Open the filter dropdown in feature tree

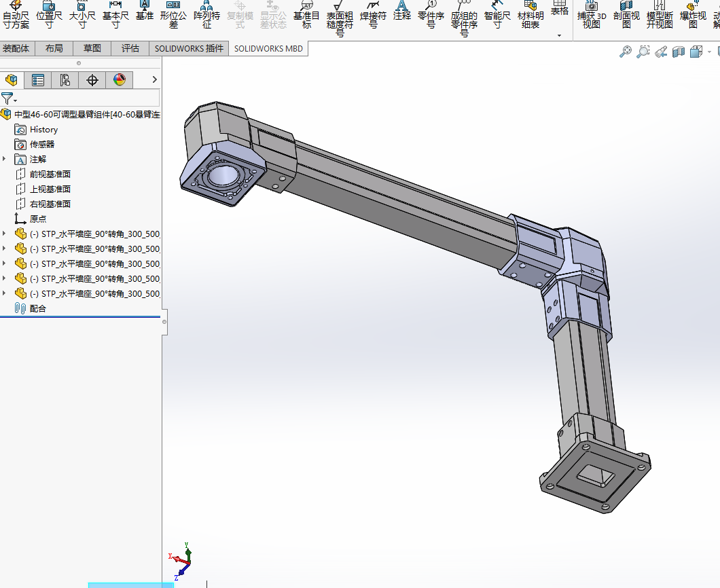[x=10, y=98]
